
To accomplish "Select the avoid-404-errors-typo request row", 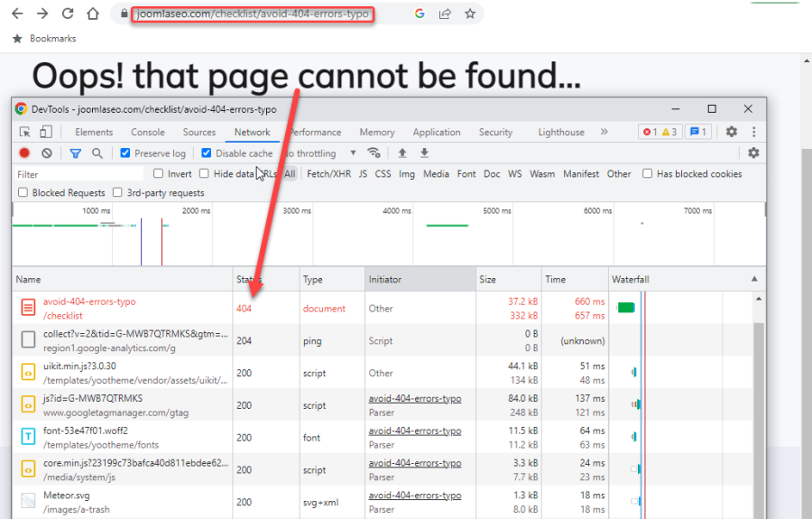I will click(383, 308).
